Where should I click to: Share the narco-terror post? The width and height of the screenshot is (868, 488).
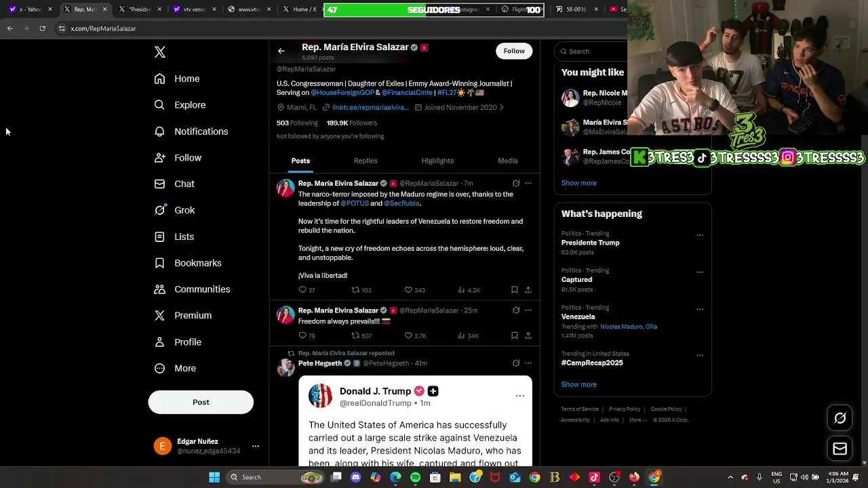528,290
